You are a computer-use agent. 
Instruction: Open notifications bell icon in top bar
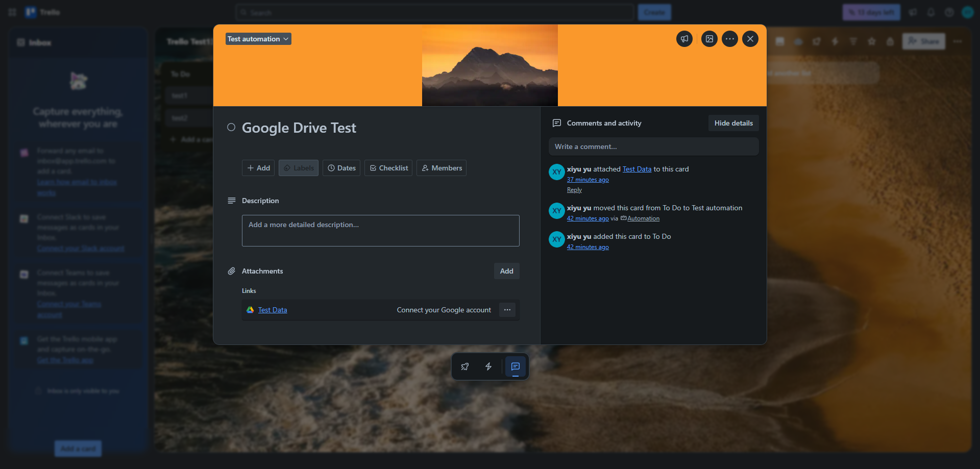(x=931, y=12)
